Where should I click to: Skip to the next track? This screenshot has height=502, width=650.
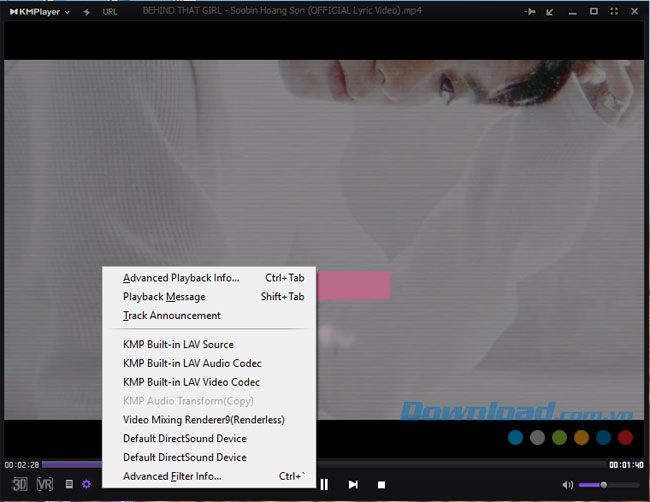(x=353, y=485)
